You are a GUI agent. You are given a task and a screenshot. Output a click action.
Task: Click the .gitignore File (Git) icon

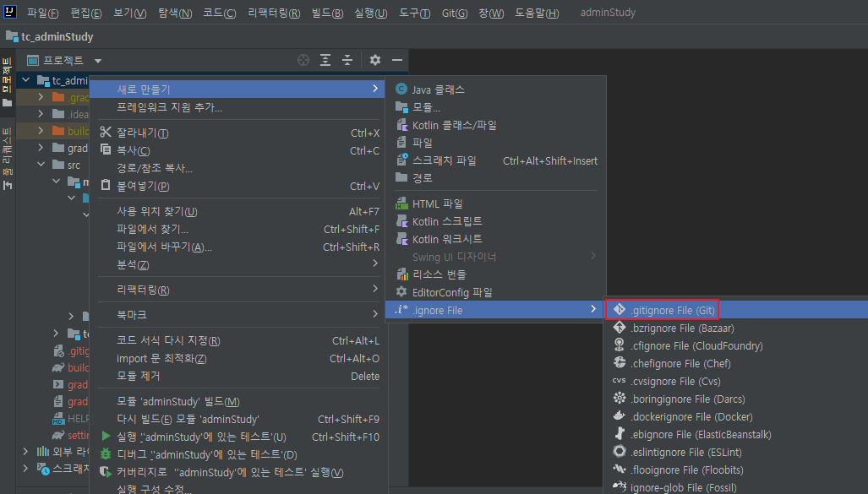(x=620, y=310)
